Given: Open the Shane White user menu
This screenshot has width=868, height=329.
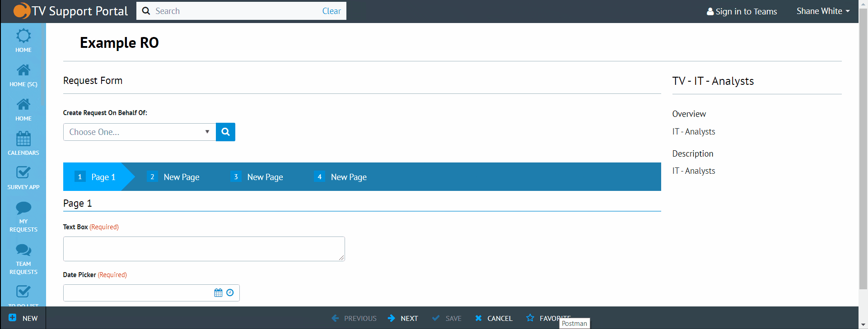Looking at the screenshot, I should [823, 11].
